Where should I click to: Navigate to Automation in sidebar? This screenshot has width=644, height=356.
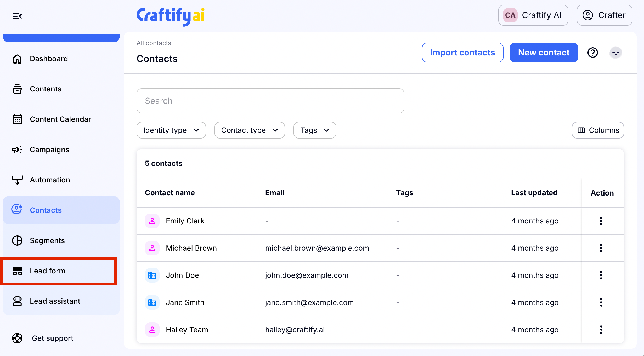point(50,180)
